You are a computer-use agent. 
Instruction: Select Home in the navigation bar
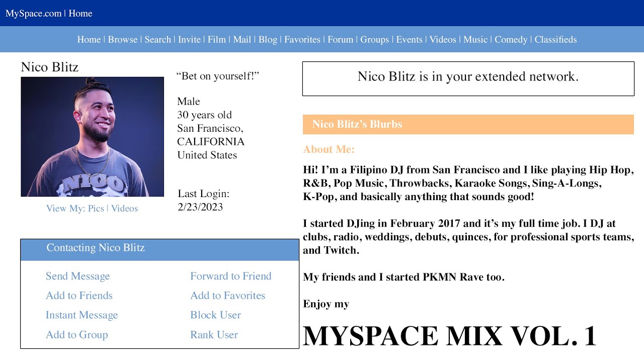[89, 40]
